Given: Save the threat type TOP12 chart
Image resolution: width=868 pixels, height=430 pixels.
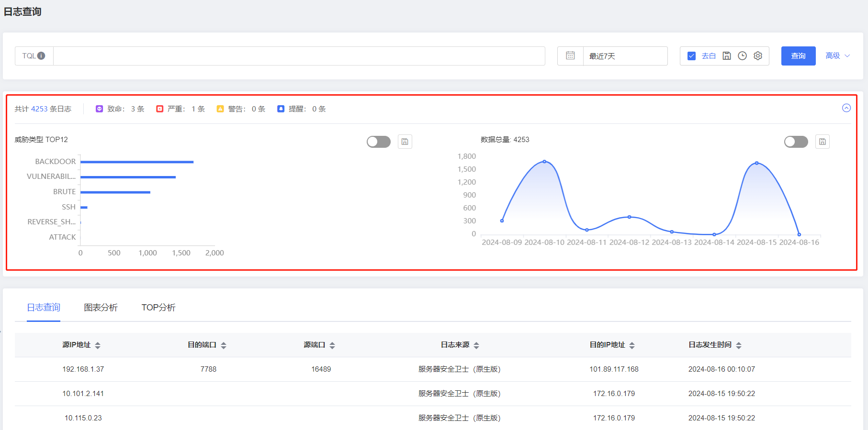Looking at the screenshot, I should (x=405, y=142).
